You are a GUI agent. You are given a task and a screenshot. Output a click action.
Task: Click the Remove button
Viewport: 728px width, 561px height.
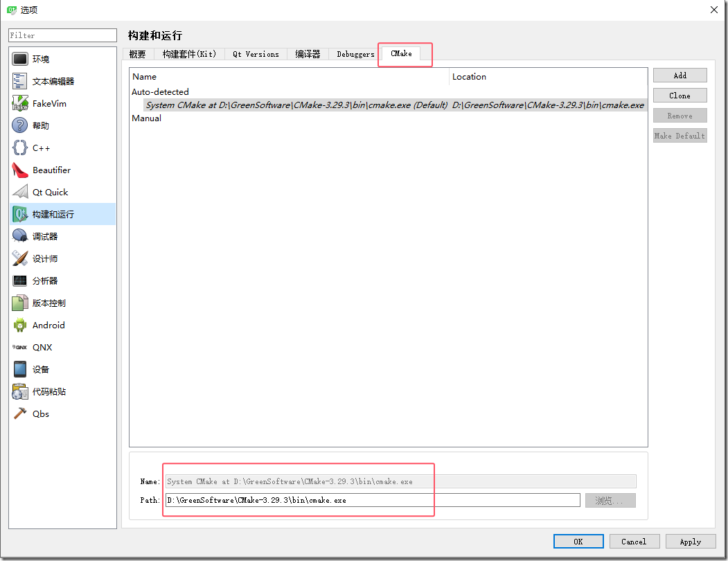click(x=680, y=116)
